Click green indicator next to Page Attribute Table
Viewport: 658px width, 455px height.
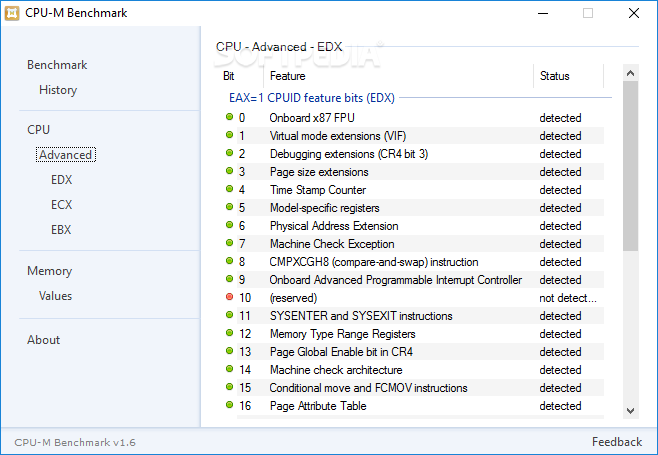(x=230, y=405)
